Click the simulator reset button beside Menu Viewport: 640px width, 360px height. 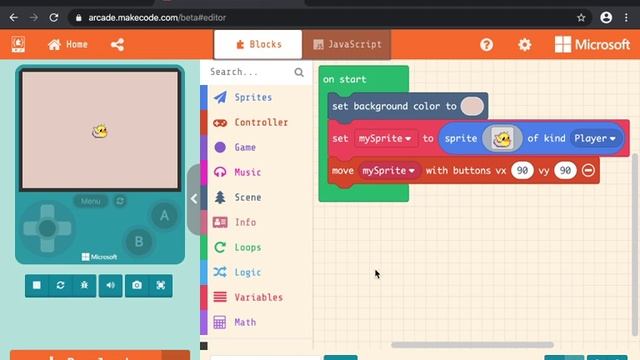pos(120,201)
